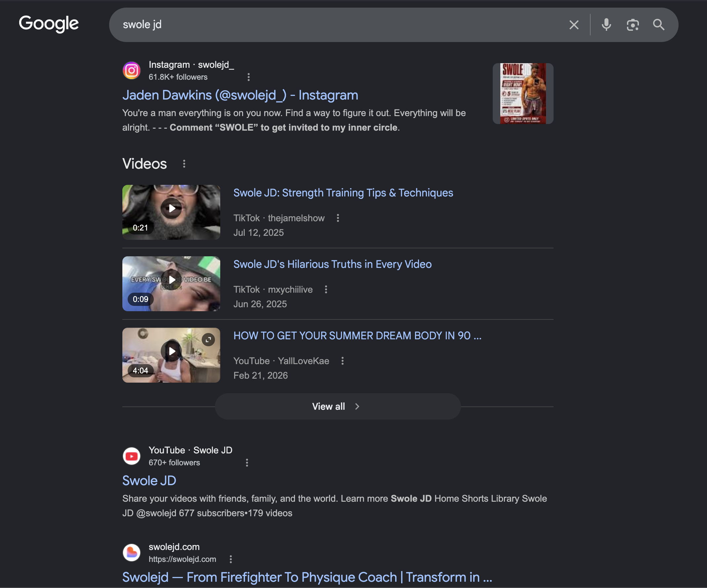Click the swolejd.com site favicon
The image size is (707, 588).
(x=132, y=553)
